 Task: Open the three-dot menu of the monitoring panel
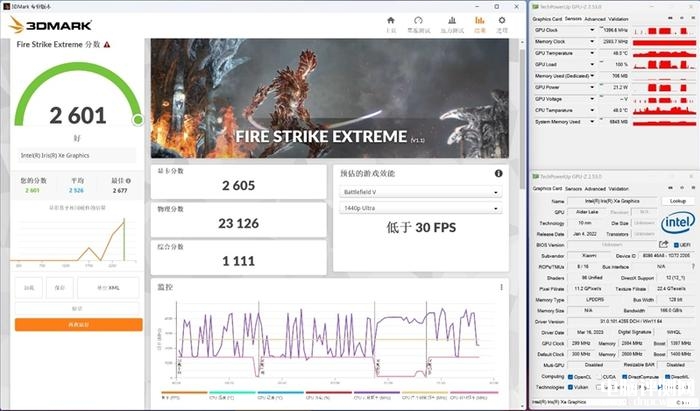click(501, 287)
